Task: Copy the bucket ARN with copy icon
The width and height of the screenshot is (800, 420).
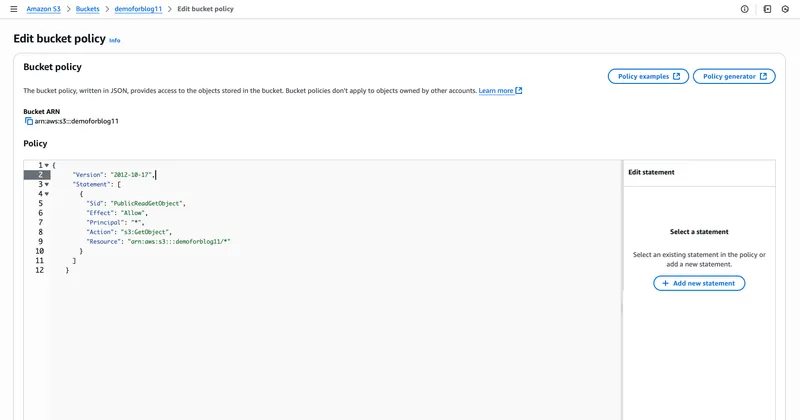Action: pyautogui.click(x=29, y=121)
